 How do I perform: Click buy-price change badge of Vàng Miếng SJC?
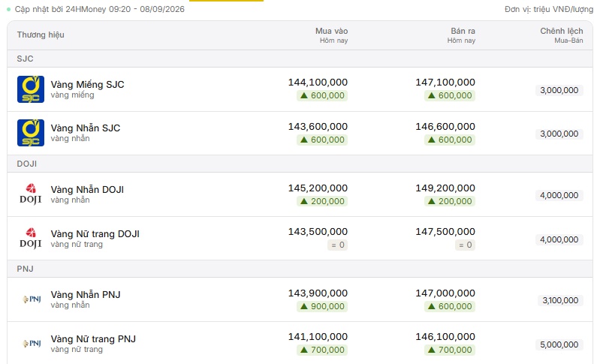pyautogui.click(x=322, y=95)
